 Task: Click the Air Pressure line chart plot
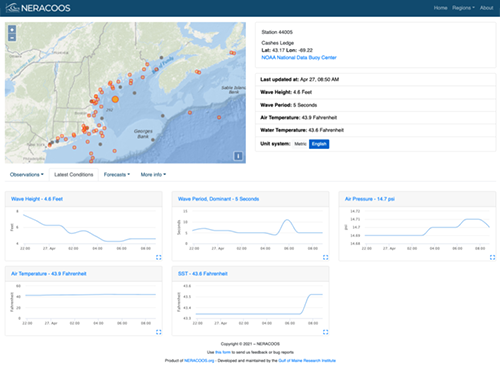(428, 227)
